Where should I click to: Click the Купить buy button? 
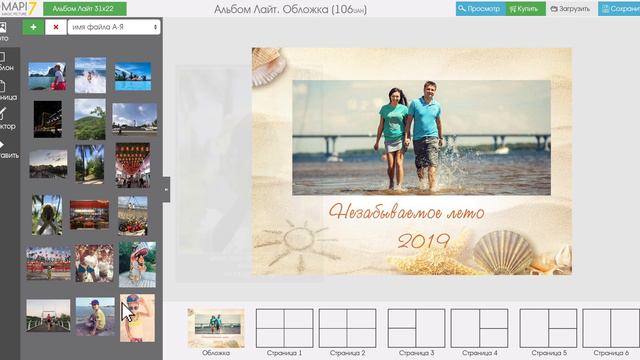pos(526,9)
